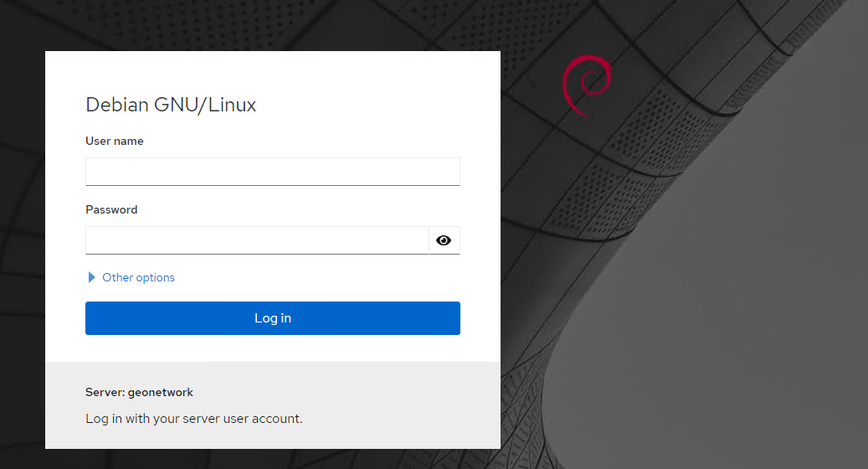Click the Debian GNU/Linux heading
Image resolution: width=868 pixels, height=469 pixels.
click(x=171, y=105)
